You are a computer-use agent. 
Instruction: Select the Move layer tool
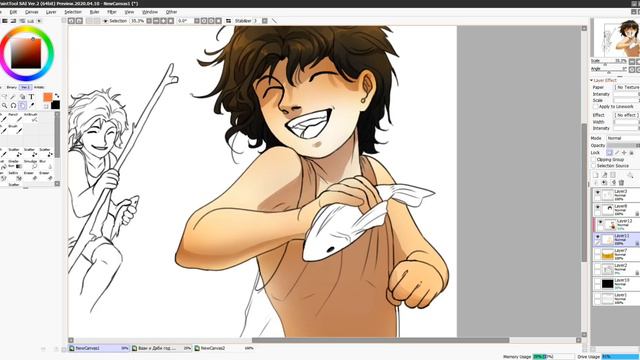(22, 97)
